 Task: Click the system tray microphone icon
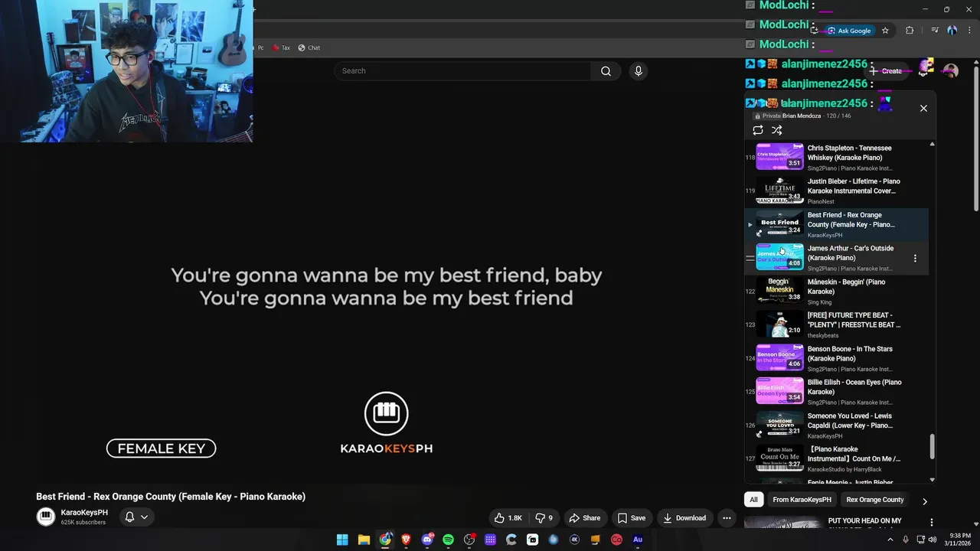(x=906, y=540)
